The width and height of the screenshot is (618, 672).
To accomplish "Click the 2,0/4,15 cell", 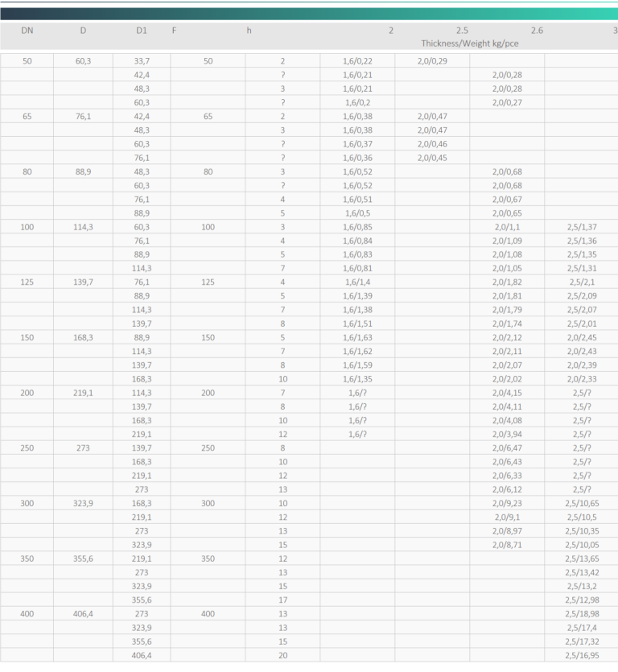I will point(507,393).
